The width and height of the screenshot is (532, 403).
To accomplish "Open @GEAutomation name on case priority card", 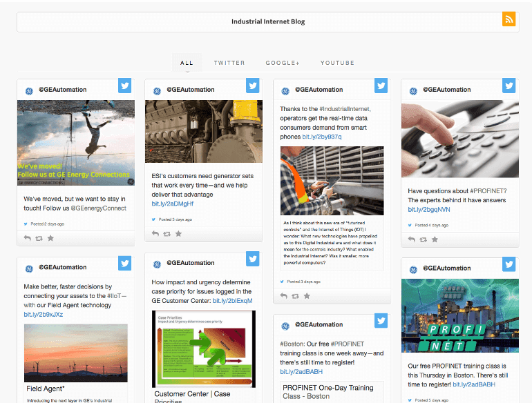I will point(190,263).
